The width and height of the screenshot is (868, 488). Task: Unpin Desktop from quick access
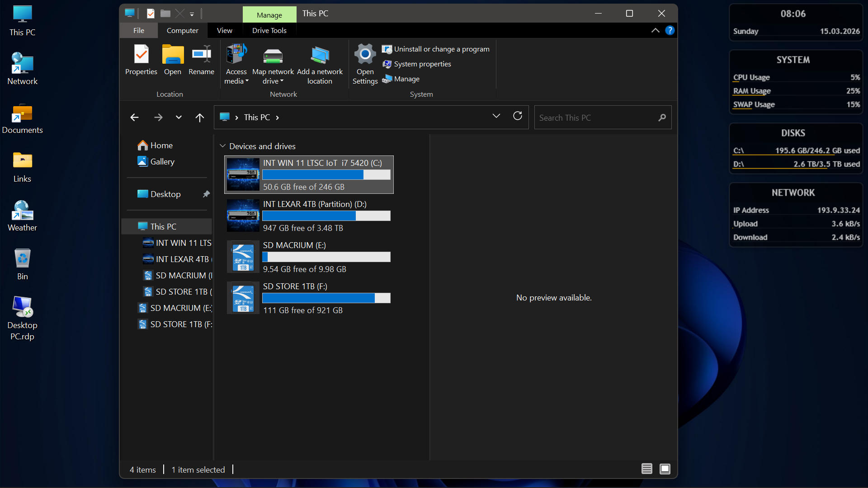tap(206, 194)
